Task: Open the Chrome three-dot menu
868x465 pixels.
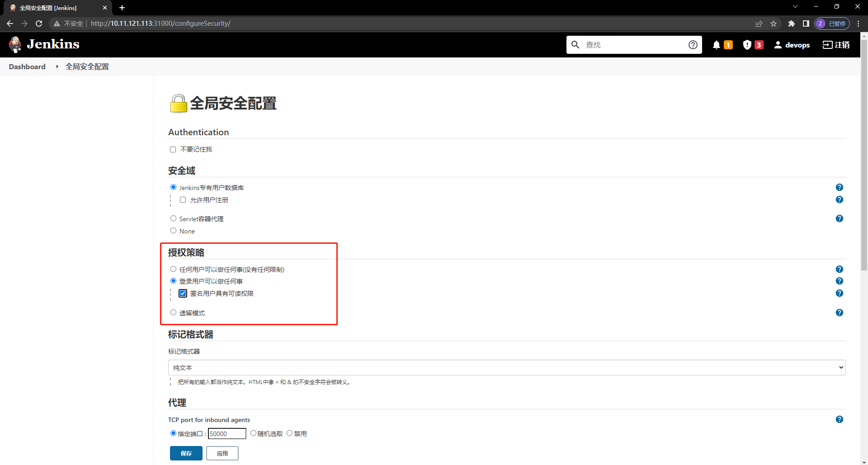Action: point(858,24)
